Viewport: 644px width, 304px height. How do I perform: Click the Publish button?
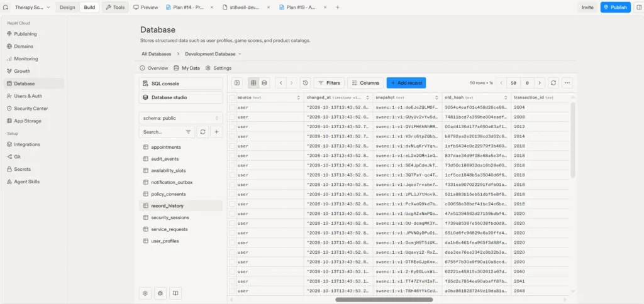point(615,8)
